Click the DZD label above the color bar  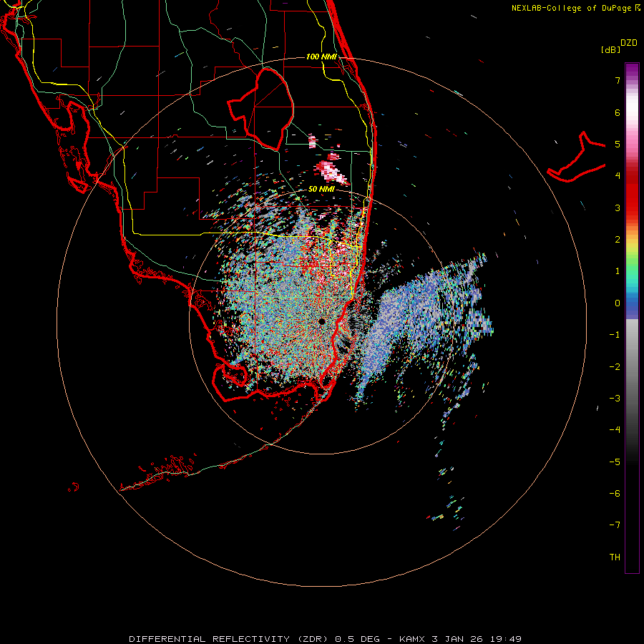click(x=629, y=43)
